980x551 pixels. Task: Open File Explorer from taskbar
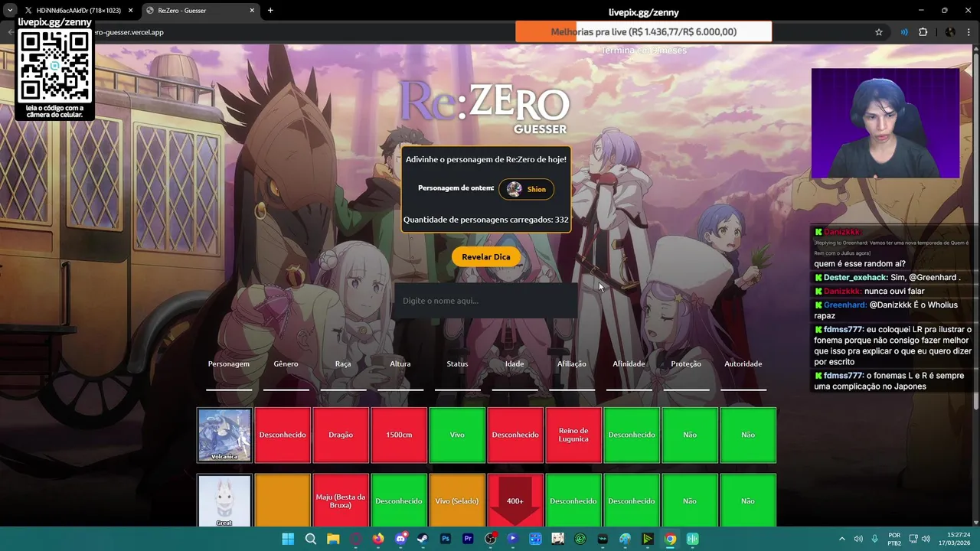point(333,539)
